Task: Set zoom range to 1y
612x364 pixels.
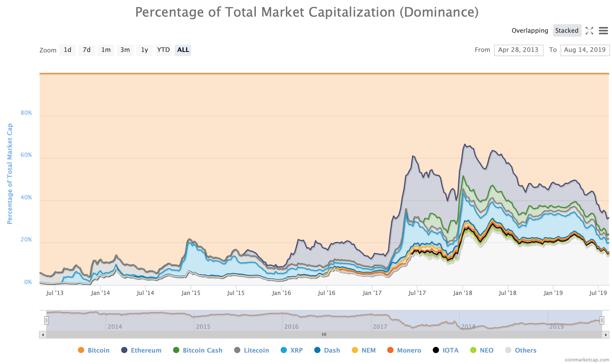Action: click(x=144, y=50)
